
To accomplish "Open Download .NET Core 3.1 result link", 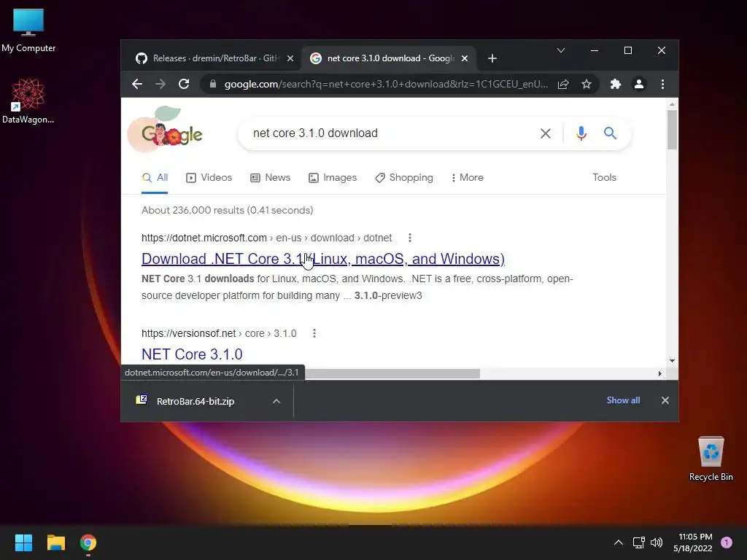I will 323,259.
